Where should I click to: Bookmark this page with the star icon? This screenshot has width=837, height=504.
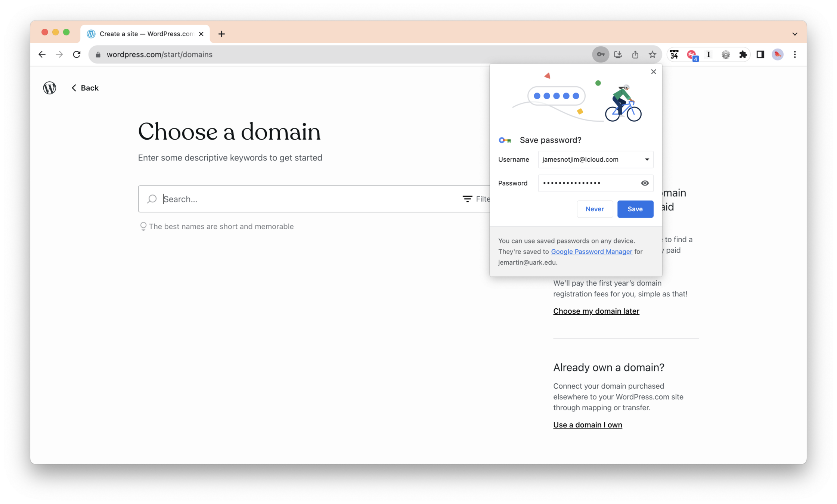[x=652, y=55]
